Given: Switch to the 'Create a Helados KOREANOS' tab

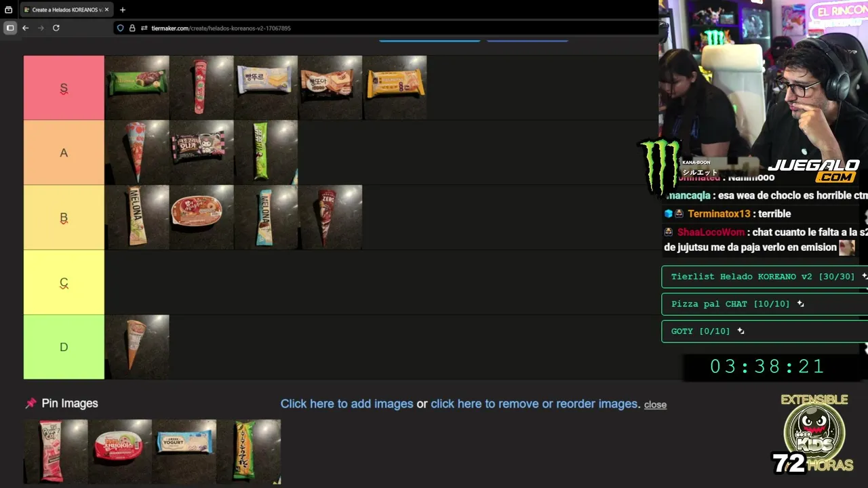Looking at the screenshot, I should [66, 9].
